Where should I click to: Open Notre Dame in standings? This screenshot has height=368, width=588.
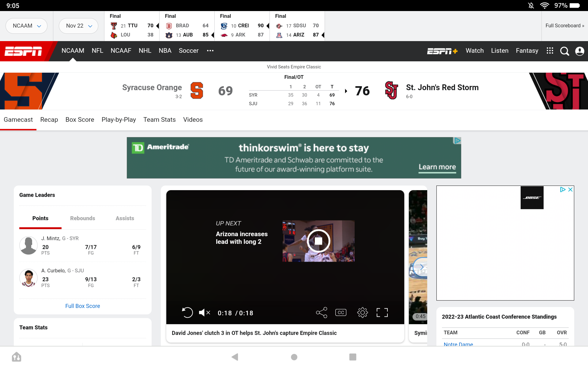[458, 344]
